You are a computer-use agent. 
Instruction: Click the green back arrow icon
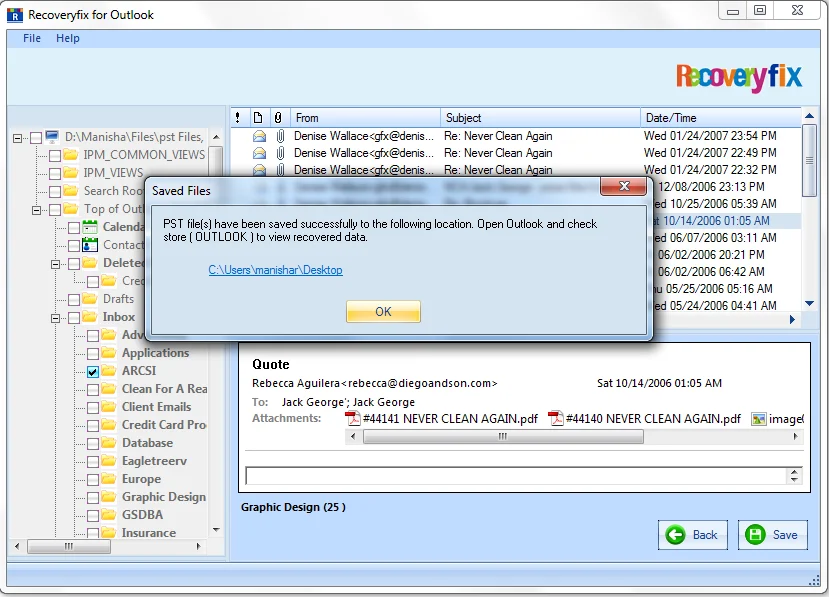[x=675, y=535]
